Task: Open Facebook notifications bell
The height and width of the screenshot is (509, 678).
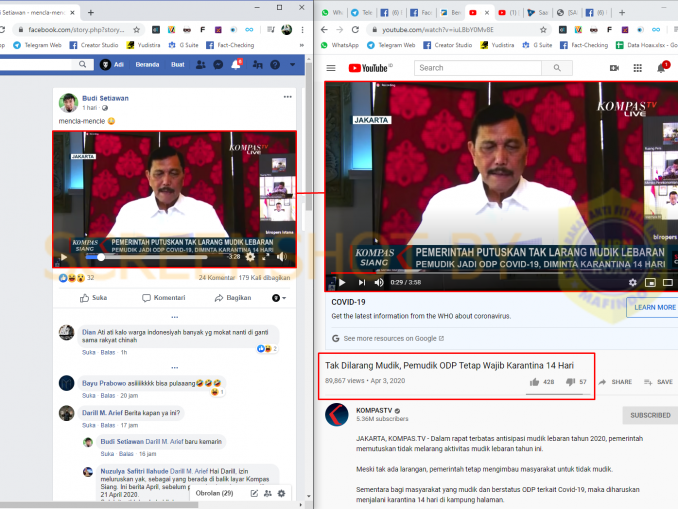Action: click(236, 64)
